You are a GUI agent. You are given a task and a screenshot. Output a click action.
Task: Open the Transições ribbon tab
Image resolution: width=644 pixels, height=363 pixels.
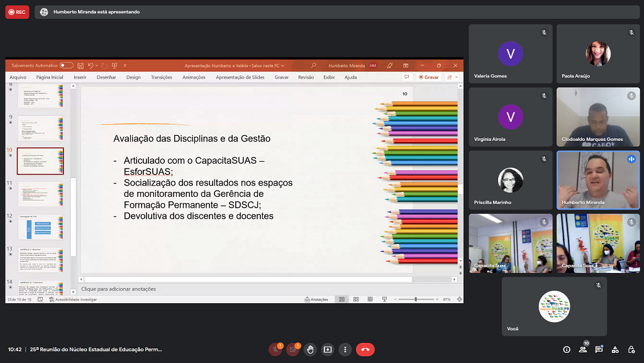click(x=162, y=77)
